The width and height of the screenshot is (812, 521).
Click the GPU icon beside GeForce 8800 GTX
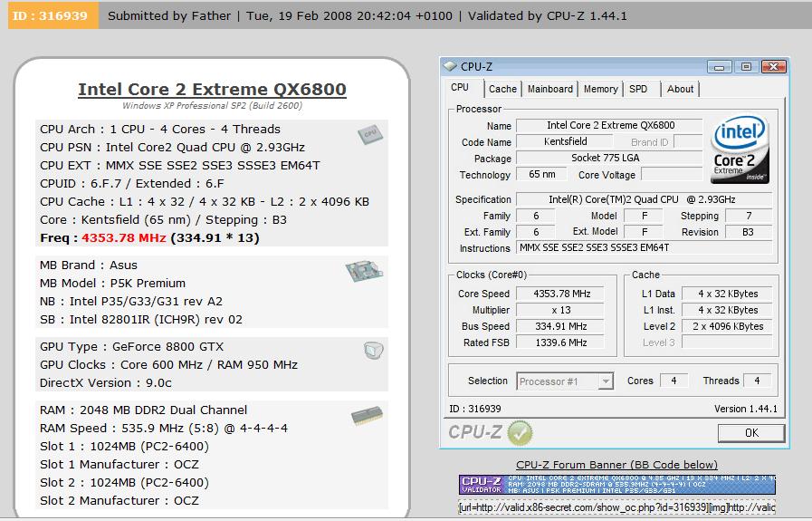[373, 351]
